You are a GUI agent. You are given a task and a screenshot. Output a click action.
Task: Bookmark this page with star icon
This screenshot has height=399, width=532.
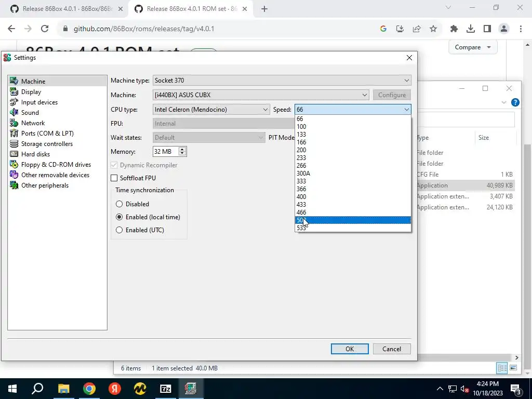pyautogui.click(x=433, y=29)
